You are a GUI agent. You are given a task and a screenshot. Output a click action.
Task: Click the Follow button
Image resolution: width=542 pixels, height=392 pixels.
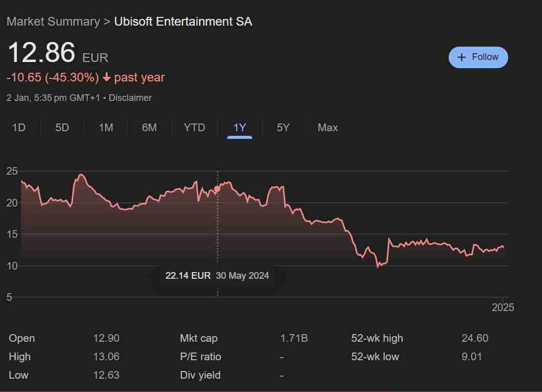[478, 57]
